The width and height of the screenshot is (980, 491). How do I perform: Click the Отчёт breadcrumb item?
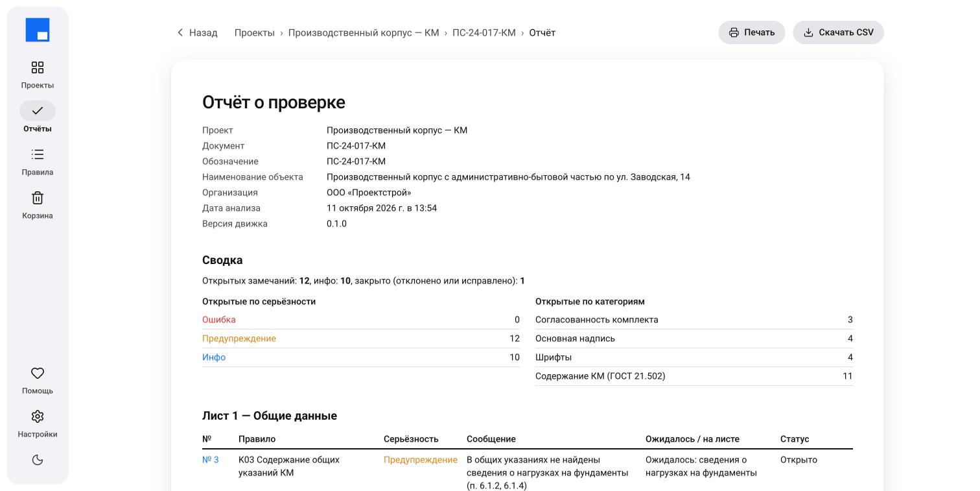tap(542, 32)
